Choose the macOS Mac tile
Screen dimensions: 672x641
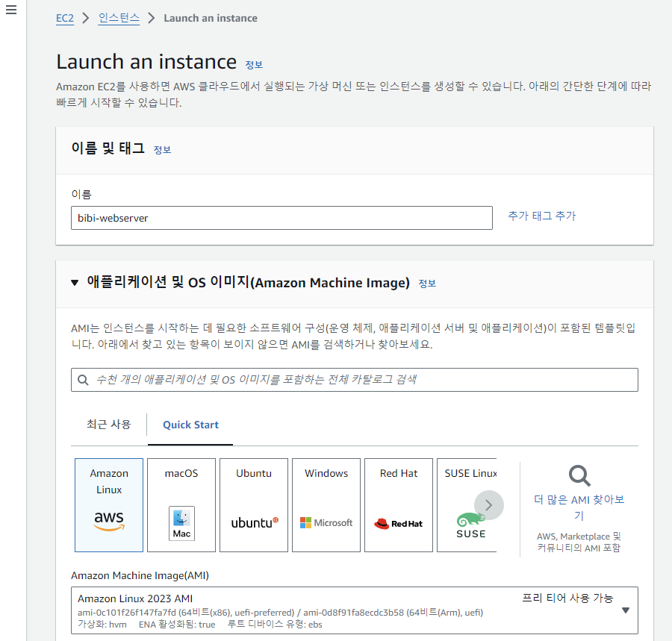point(181,505)
